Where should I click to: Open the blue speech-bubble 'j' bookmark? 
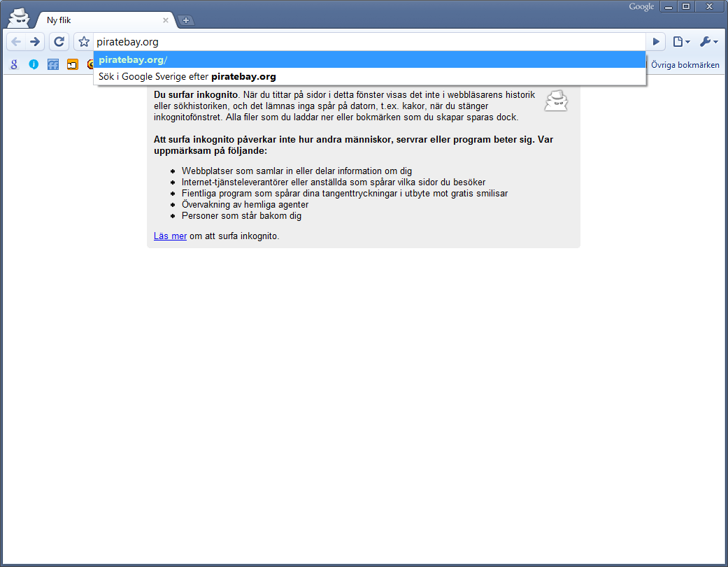pyautogui.click(x=34, y=64)
